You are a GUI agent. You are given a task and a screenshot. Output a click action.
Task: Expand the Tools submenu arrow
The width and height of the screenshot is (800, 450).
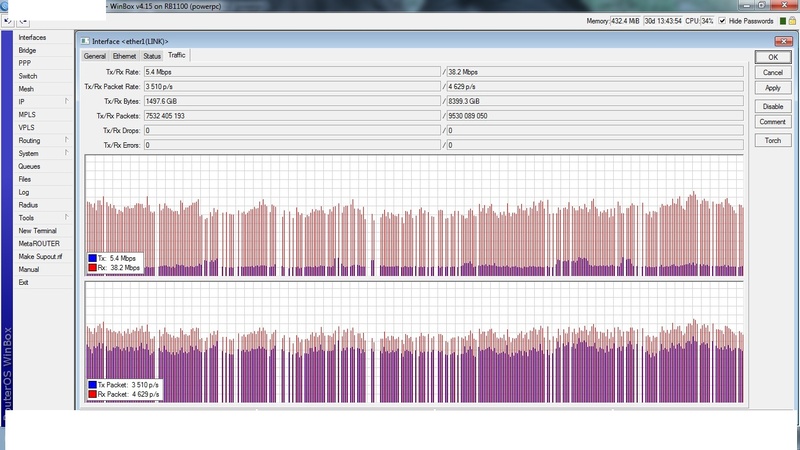[66, 217]
